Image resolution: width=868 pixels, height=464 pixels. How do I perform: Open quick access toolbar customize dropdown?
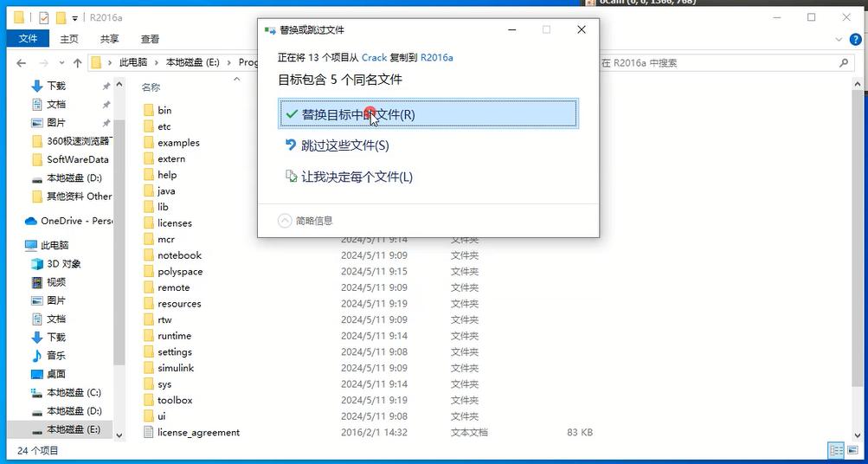[74, 17]
